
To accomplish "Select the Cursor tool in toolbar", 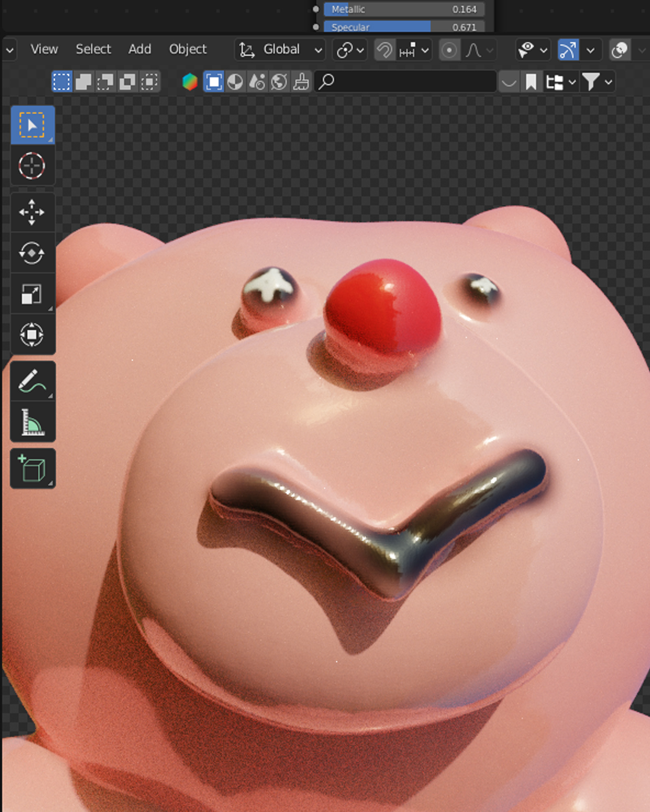I will click(32, 166).
